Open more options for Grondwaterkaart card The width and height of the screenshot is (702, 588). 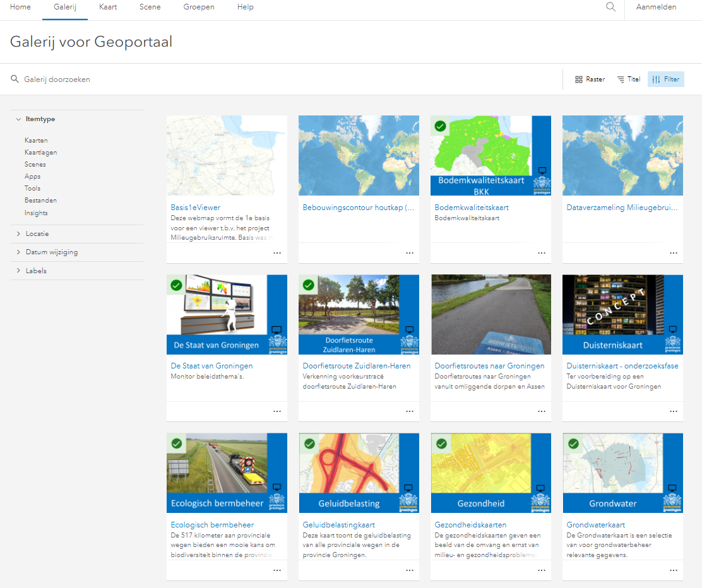(x=674, y=570)
